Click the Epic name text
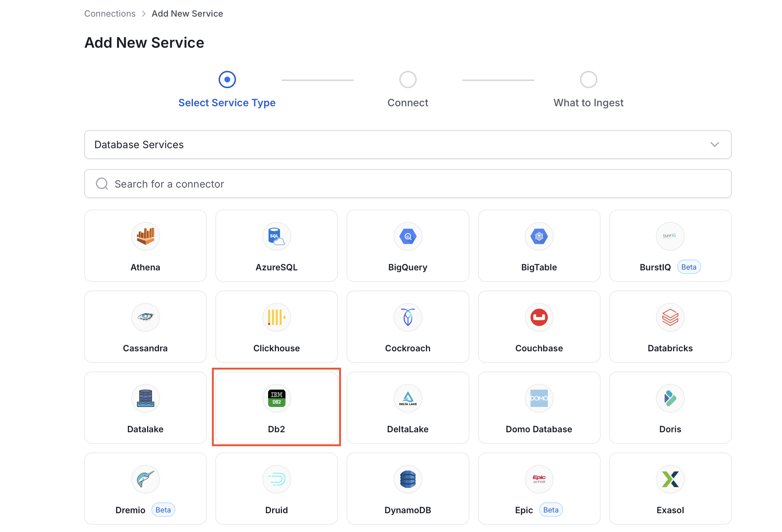This screenshot has height=532, width=782. (x=524, y=510)
